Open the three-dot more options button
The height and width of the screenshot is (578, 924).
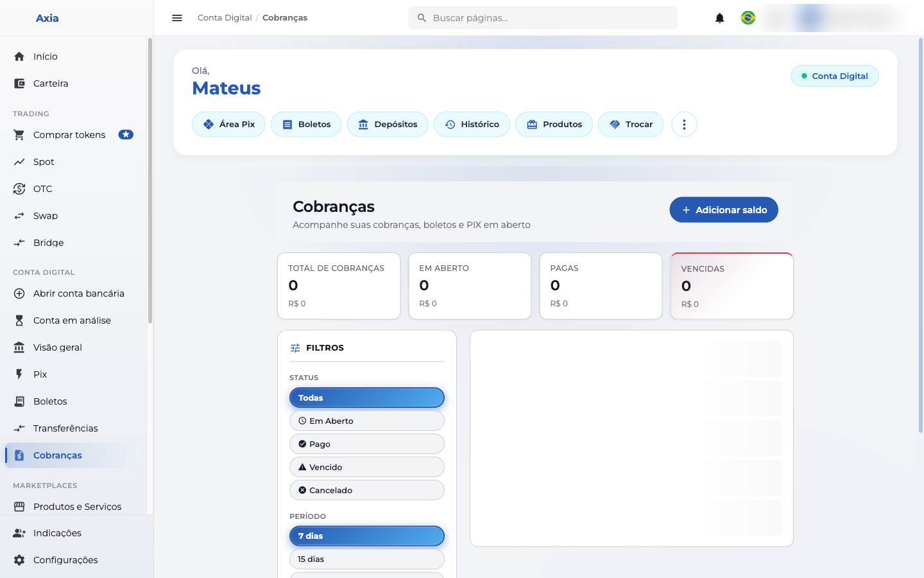[x=684, y=125]
